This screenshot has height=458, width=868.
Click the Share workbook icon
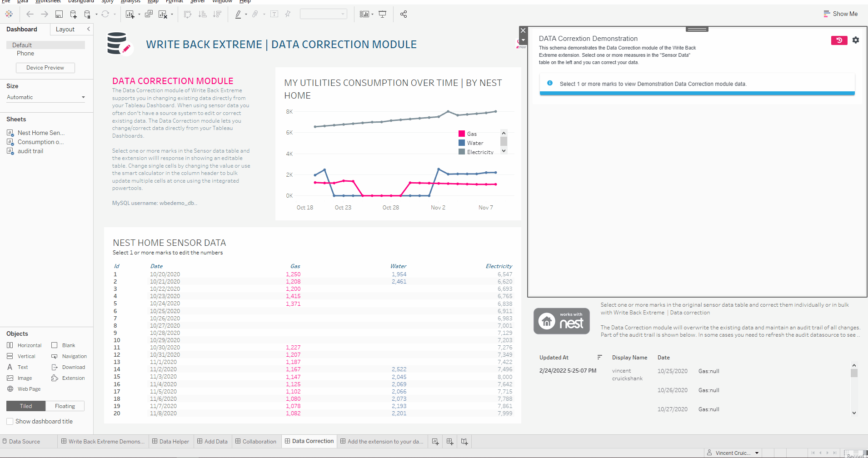pyautogui.click(x=404, y=15)
